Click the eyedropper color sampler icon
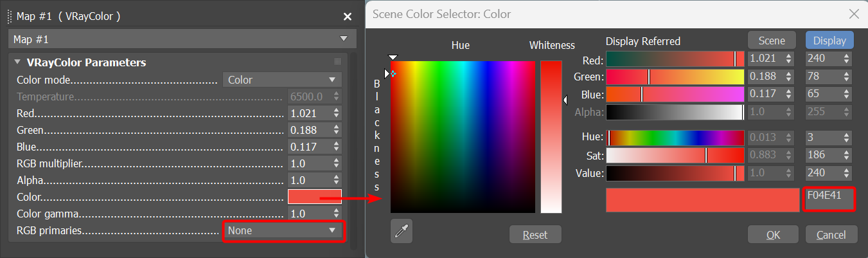 (402, 231)
